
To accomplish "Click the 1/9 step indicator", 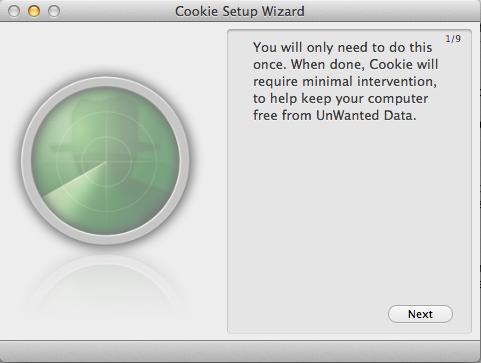I will (453, 39).
